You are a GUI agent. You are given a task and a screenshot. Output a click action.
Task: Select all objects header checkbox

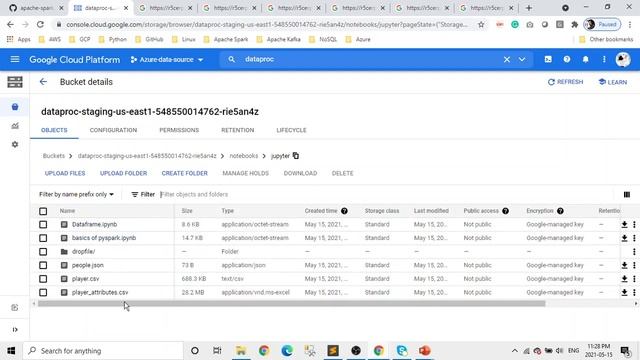43,211
